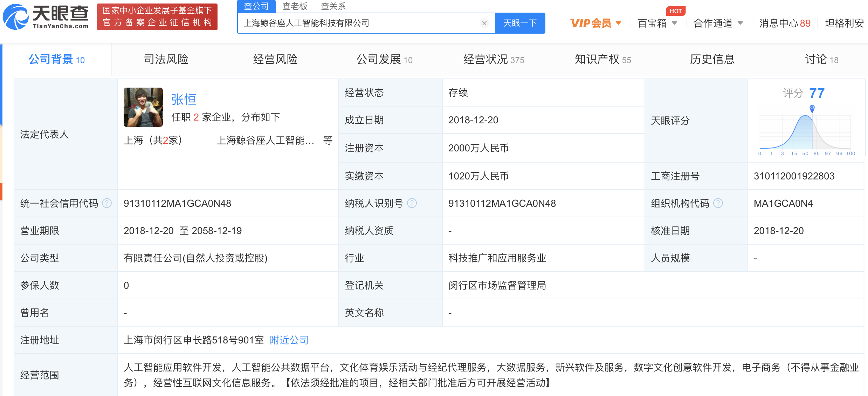Click the address 上海市闵行区申长路518号901室
This screenshot has width=868, height=396.
click(x=194, y=340)
